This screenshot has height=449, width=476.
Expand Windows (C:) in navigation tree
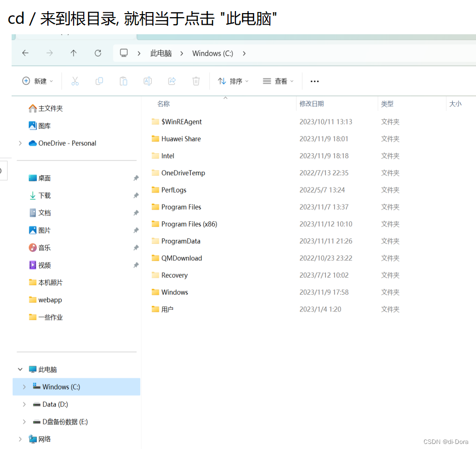tap(24, 387)
